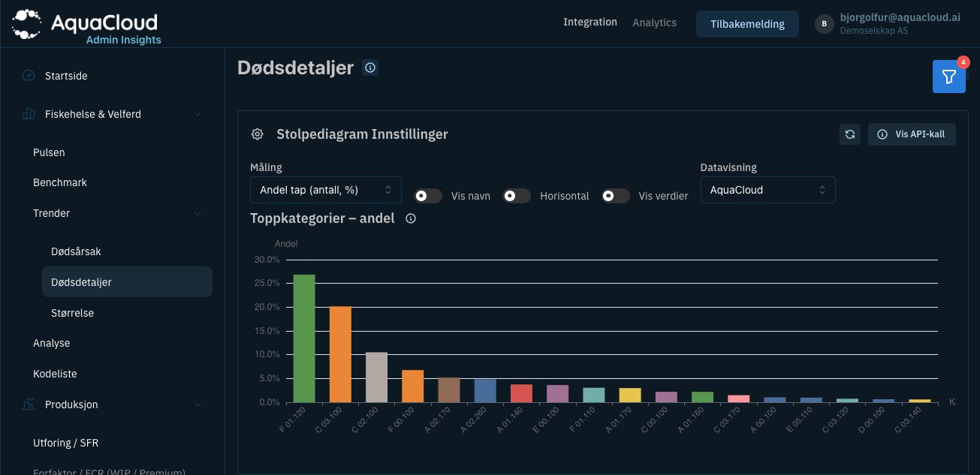Viewport: 980px width, 475px height.
Task: Enable the Vis navn toggle
Action: pyautogui.click(x=428, y=196)
